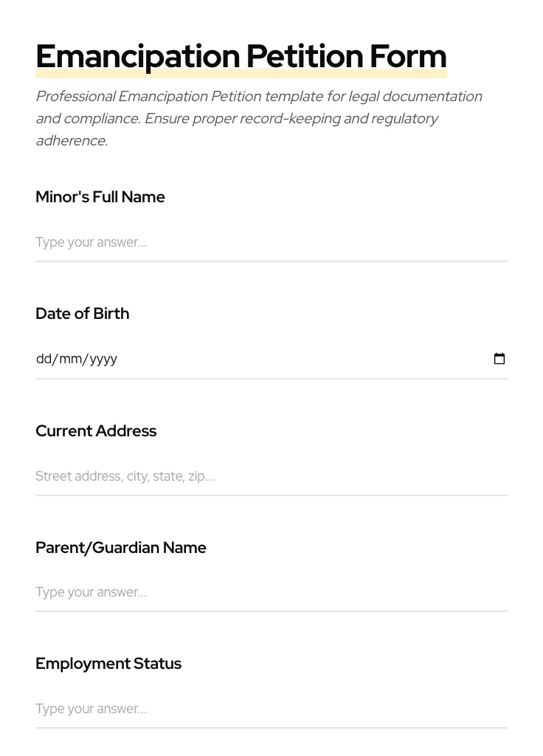Open the Date of Birth calendar picker
This screenshot has height=756, width=543.
(499, 359)
